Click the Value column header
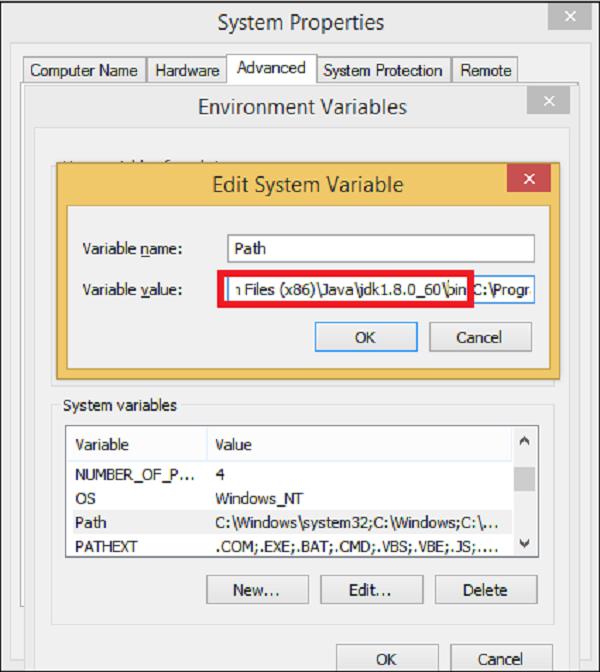This screenshot has width=600, height=672. [360, 444]
